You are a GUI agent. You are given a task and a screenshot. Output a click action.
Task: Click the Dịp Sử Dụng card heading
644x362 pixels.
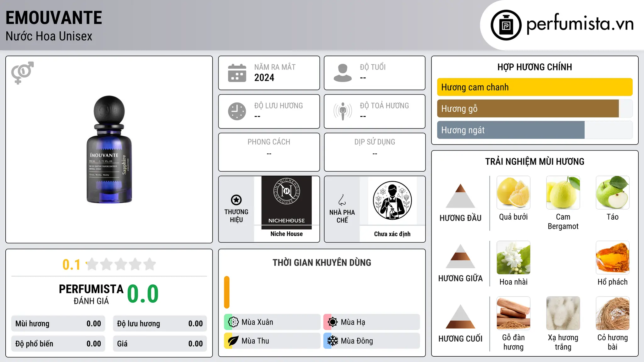(375, 142)
